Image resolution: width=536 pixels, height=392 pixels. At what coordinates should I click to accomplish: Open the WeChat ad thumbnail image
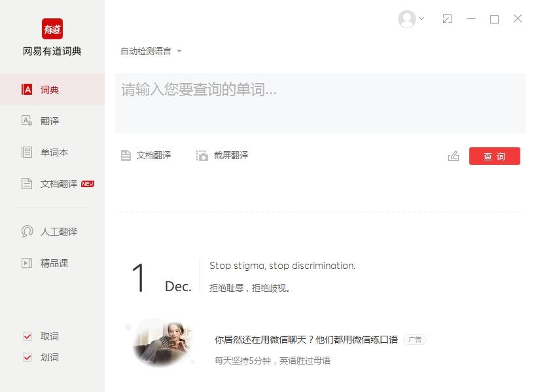click(161, 343)
